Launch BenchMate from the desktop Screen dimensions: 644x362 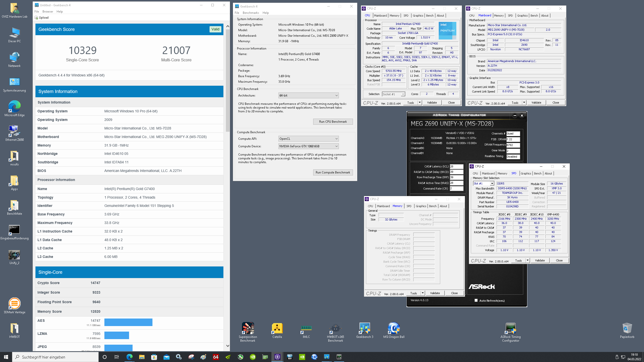pos(14,207)
